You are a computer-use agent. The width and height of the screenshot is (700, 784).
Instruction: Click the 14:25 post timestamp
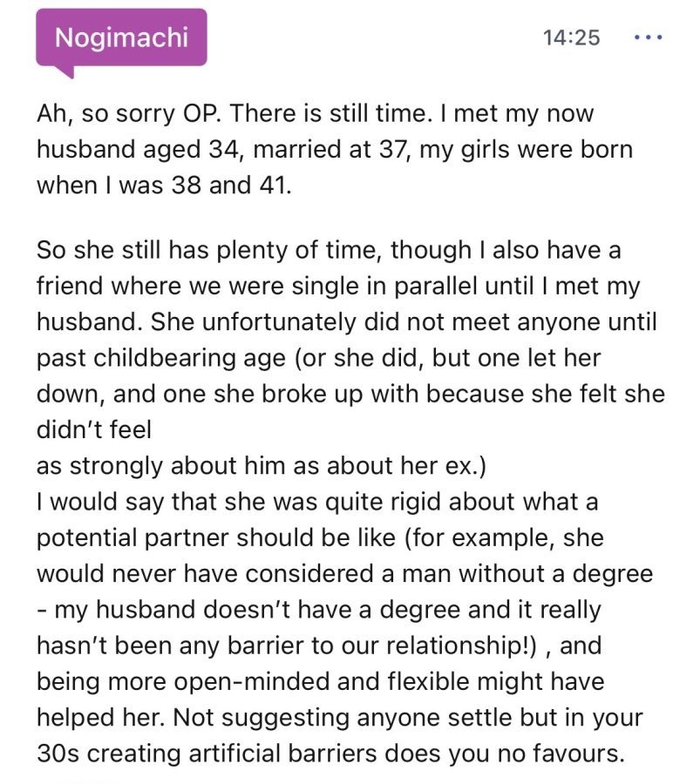point(571,37)
